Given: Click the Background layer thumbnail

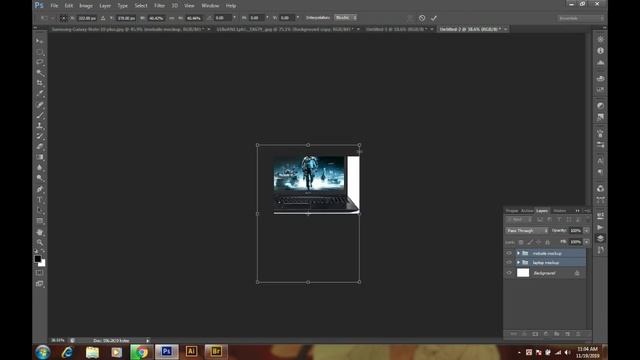Looking at the screenshot, I should (523, 273).
